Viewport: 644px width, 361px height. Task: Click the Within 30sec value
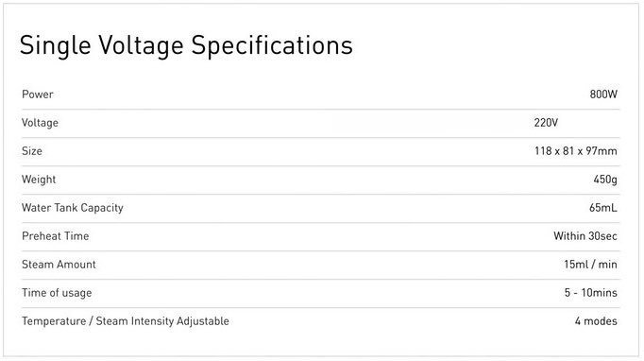pos(585,236)
